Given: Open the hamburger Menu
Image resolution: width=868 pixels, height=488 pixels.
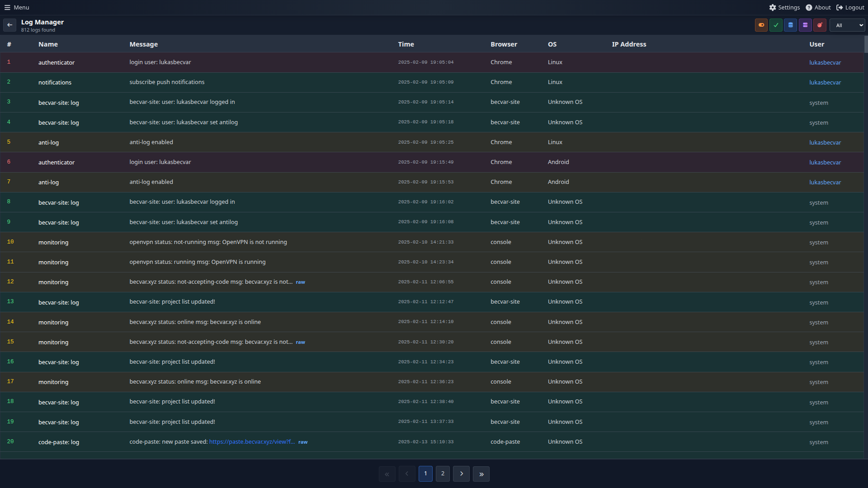Looking at the screenshot, I should (x=17, y=7).
